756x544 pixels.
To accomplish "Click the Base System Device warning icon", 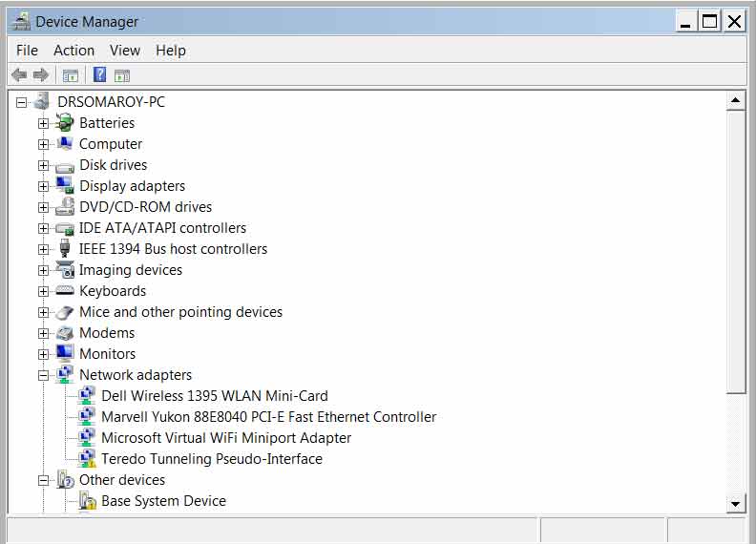I will [x=87, y=501].
